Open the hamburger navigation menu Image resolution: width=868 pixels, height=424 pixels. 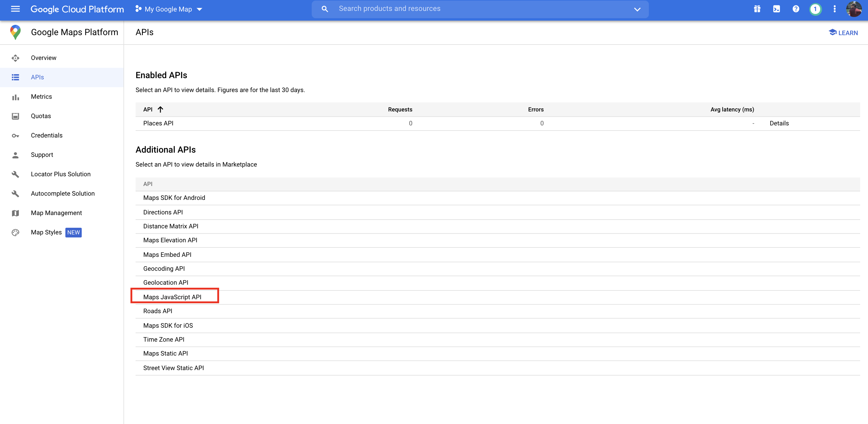pos(15,9)
